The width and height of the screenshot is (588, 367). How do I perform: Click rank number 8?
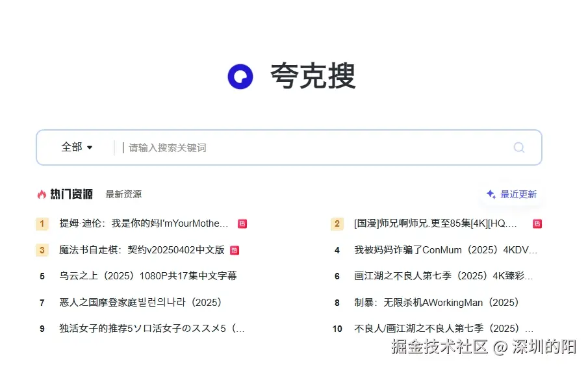pos(337,303)
